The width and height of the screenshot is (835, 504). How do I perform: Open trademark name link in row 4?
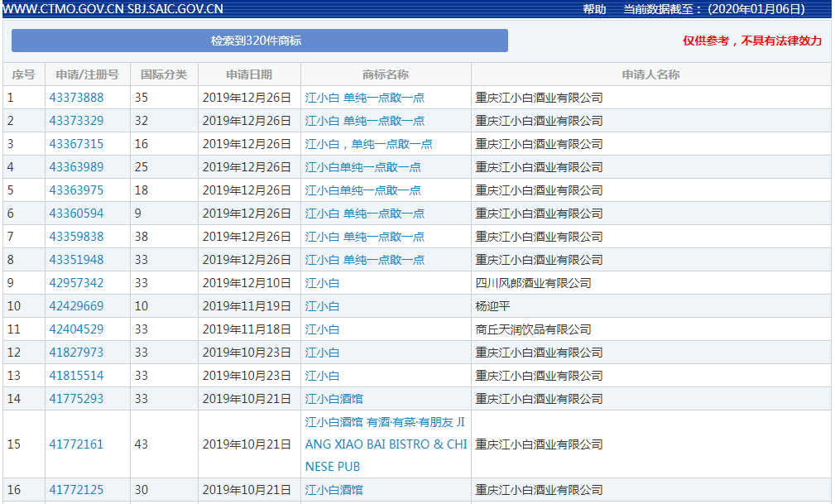[x=362, y=167]
